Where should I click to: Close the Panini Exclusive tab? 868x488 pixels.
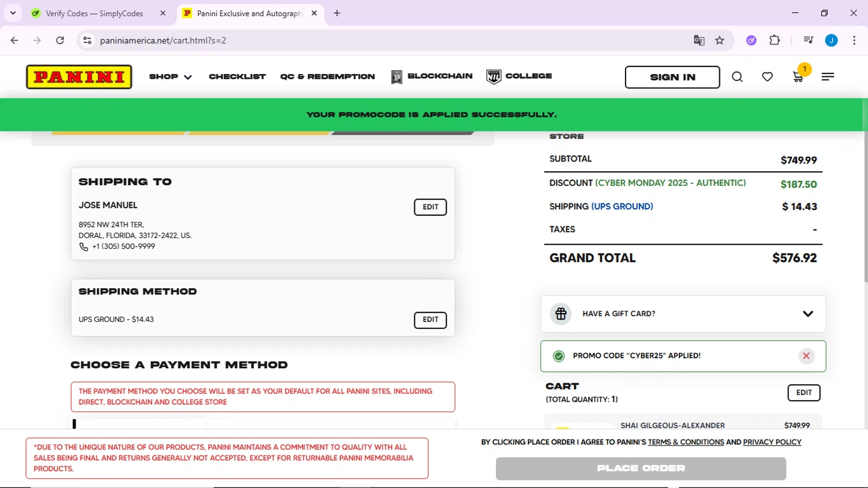[x=314, y=13]
